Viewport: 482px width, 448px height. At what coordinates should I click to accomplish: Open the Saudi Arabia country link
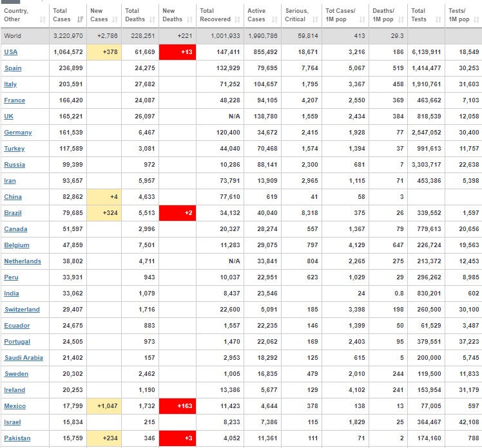[23, 358]
